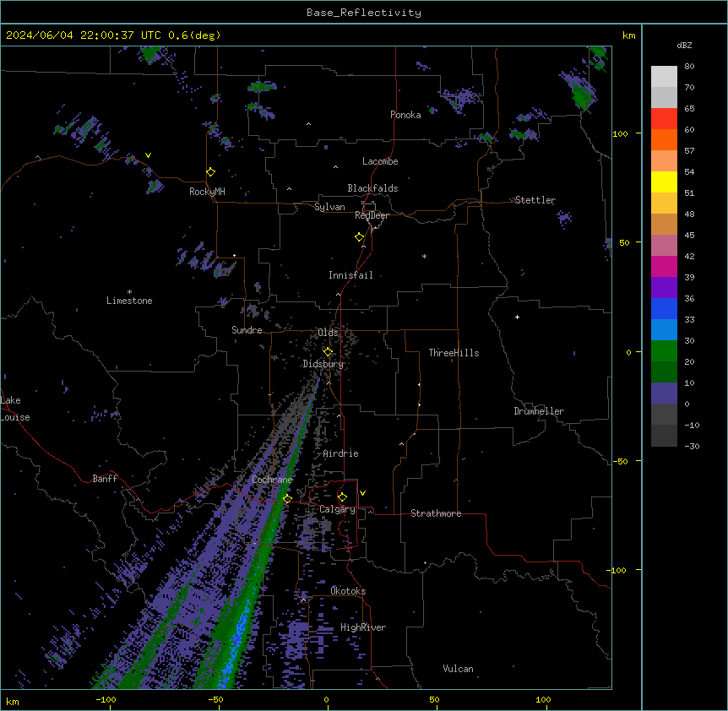
Task: Click the 42 dBZ magenta legend swatch
Action: click(664, 266)
